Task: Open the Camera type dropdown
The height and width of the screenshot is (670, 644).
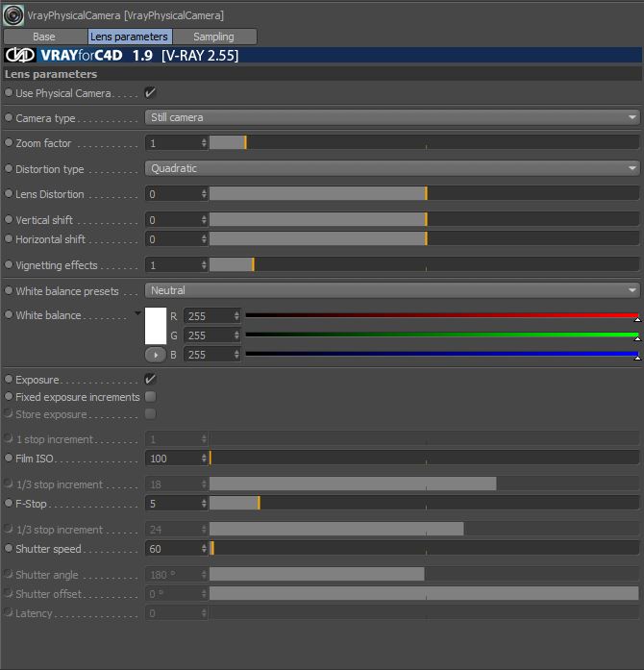Action: tap(392, 117)
